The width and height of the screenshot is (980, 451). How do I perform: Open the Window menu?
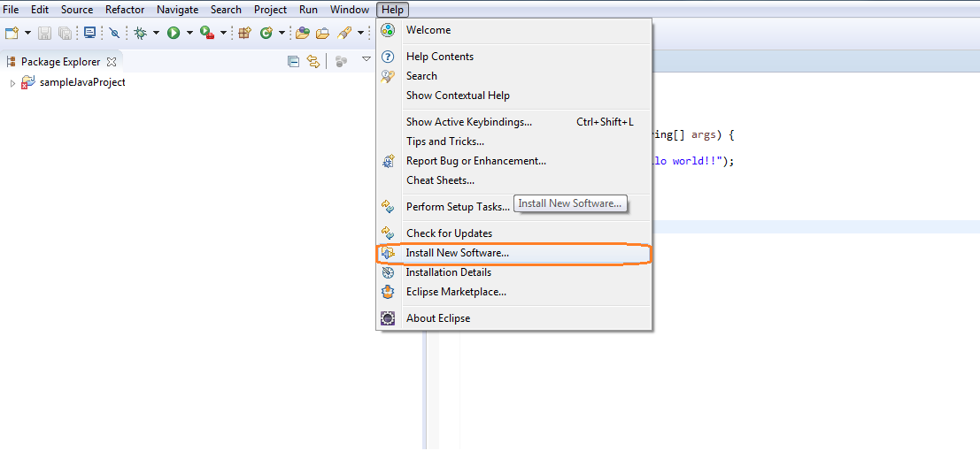pyautogui.click(x=350, y=10)
